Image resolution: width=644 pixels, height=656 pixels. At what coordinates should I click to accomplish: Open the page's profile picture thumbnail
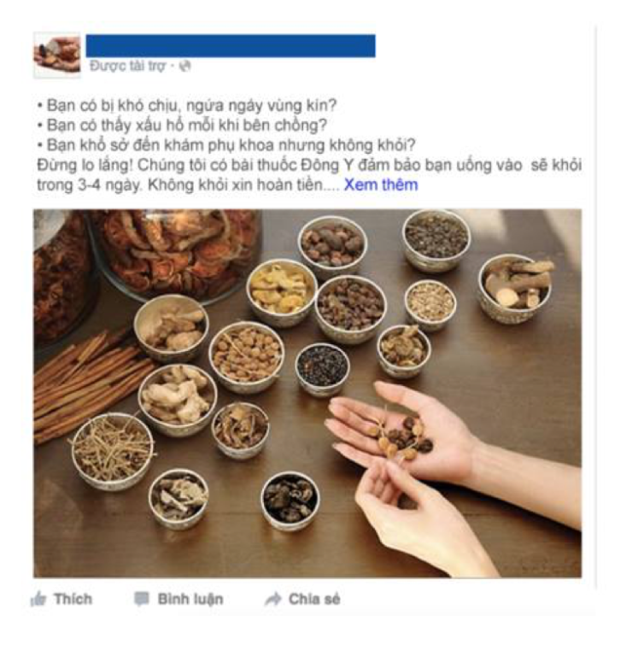click(57, 56)
